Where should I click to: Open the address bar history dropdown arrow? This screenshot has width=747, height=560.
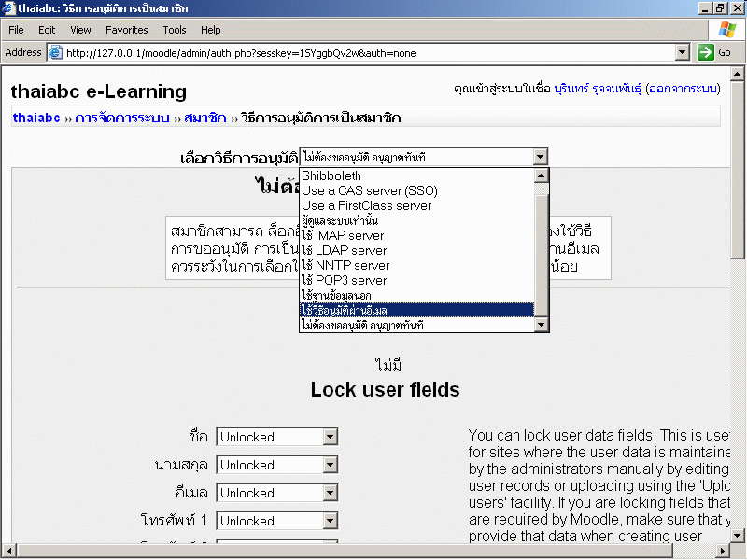(x=682, y=53)
